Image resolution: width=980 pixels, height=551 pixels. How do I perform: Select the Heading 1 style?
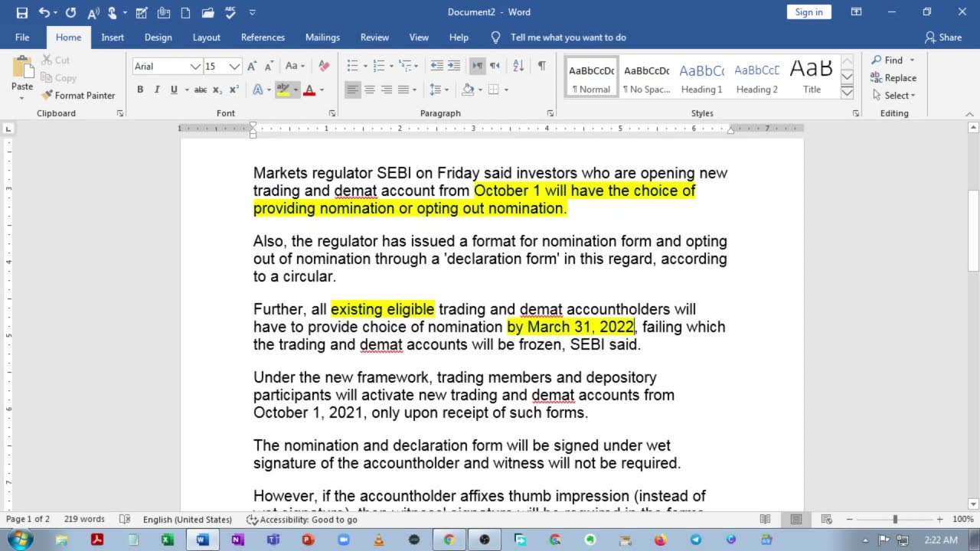click(x=701, y=77)
